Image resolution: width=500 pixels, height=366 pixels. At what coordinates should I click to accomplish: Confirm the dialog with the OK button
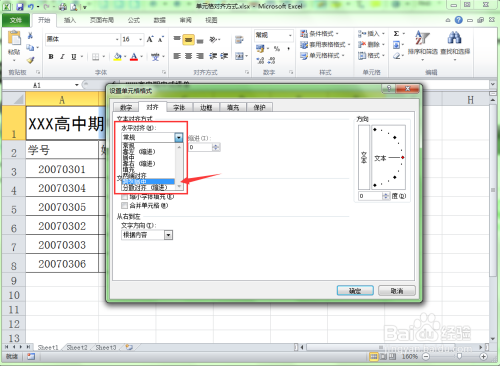point(355,291)
